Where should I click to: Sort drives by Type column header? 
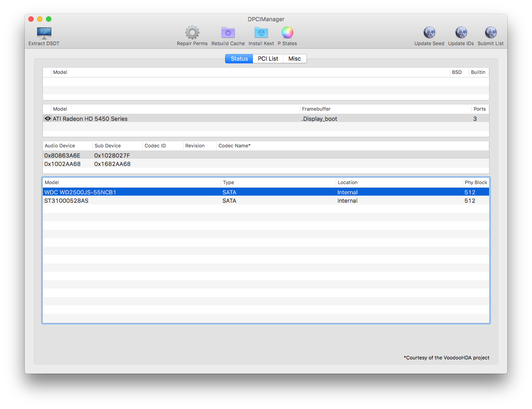278,182
